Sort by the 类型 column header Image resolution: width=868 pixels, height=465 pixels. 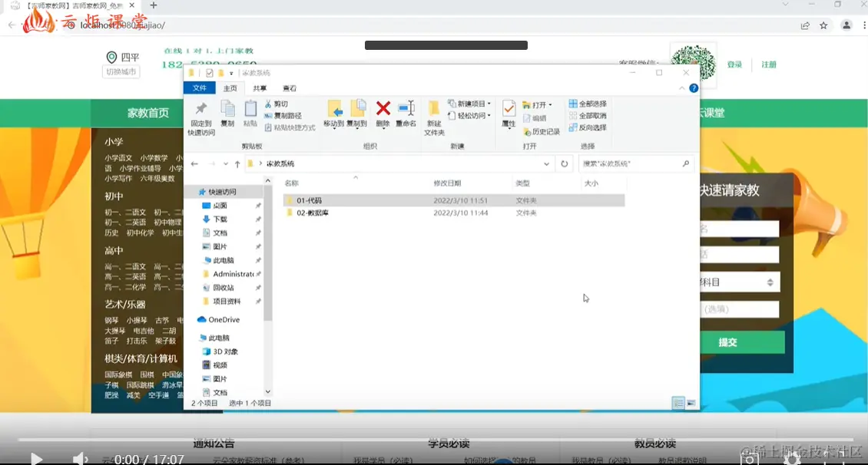pos(522,183)
